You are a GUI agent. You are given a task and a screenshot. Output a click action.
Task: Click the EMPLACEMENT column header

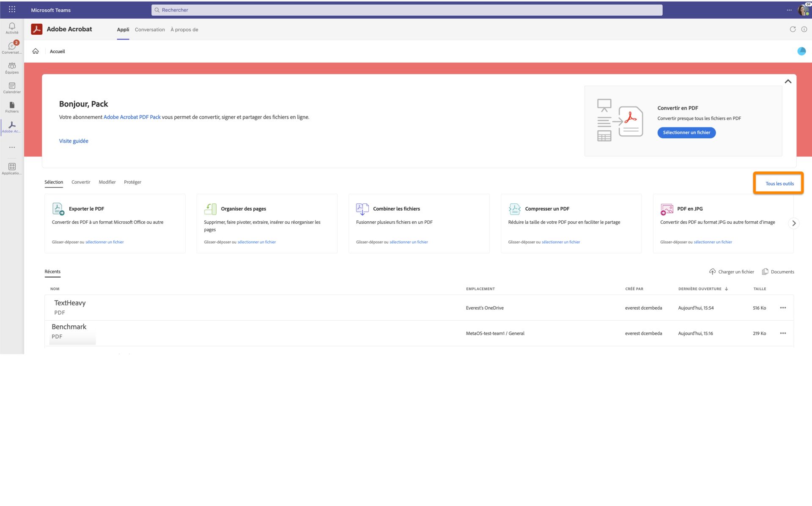(480, 289)
